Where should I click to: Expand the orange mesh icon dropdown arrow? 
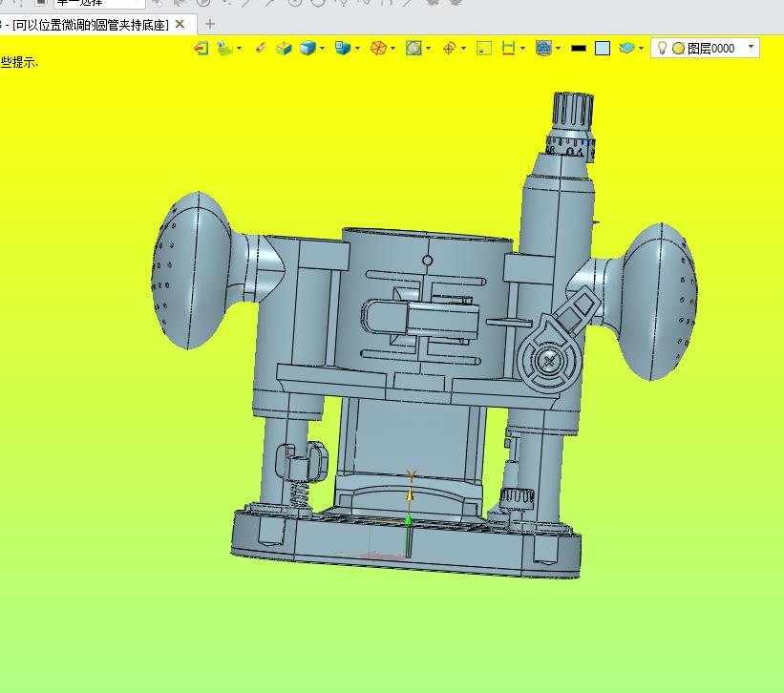(x=393, y=49)
